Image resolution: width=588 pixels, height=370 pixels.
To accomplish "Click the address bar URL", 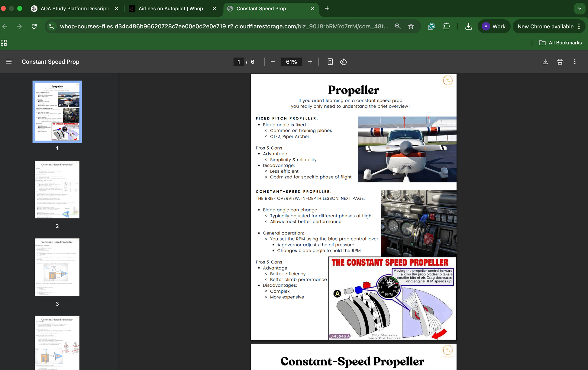I will pos(224,26).
